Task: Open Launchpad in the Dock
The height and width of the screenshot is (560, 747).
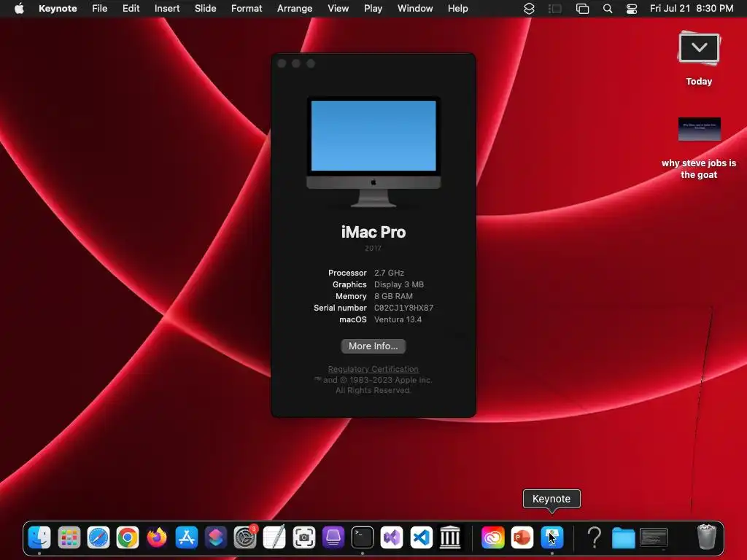Action: (69, 537)
